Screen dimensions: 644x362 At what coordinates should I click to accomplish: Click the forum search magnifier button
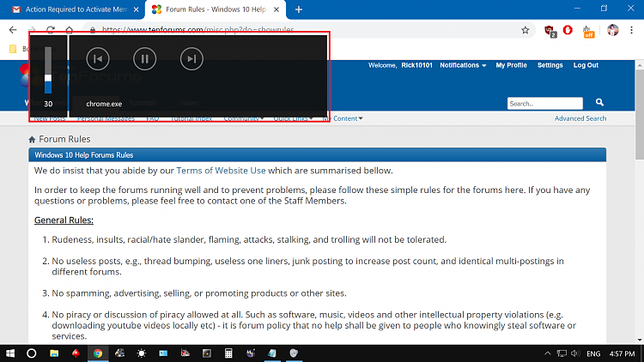[599, 103]
